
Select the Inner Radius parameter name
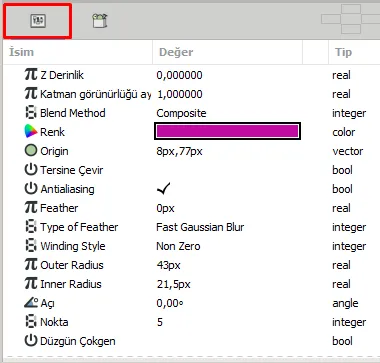71,284
